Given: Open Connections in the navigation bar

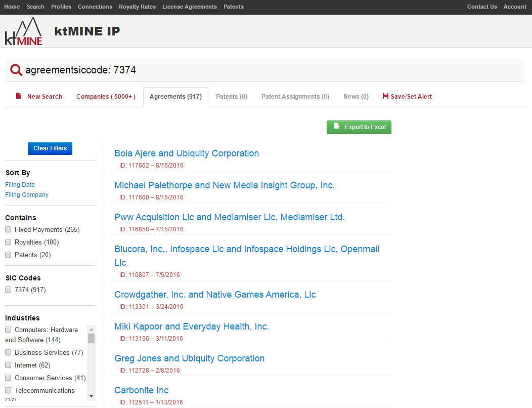Looking at the screenshot, I should click(95, 7).
